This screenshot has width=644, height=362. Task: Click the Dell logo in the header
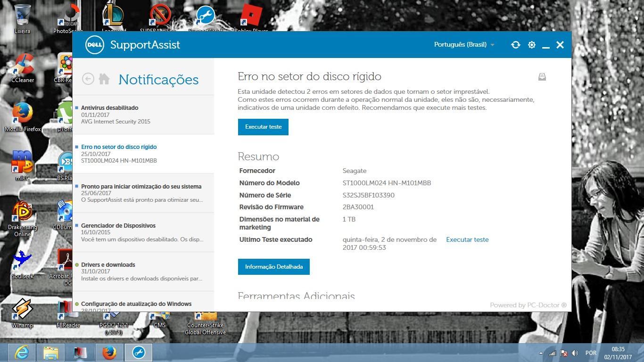click(95, 45)
